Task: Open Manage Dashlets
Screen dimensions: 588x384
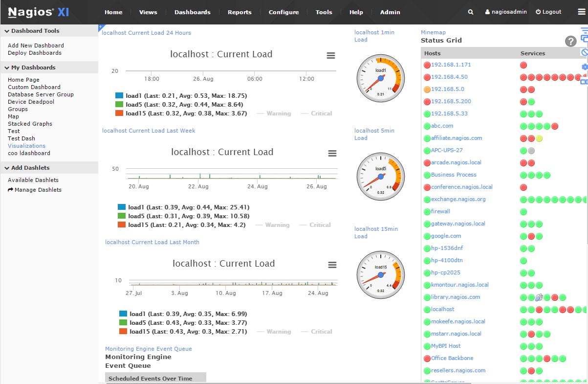Action: (x=35, y=190)
